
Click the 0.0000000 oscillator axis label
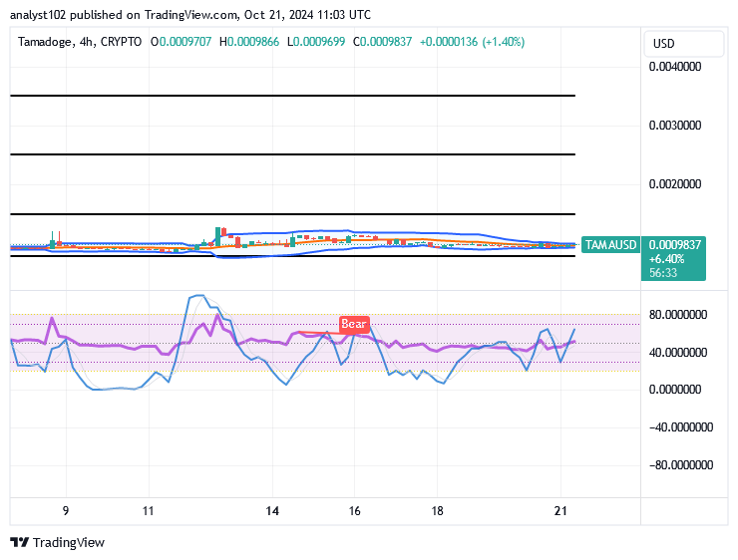click(675, 390)
